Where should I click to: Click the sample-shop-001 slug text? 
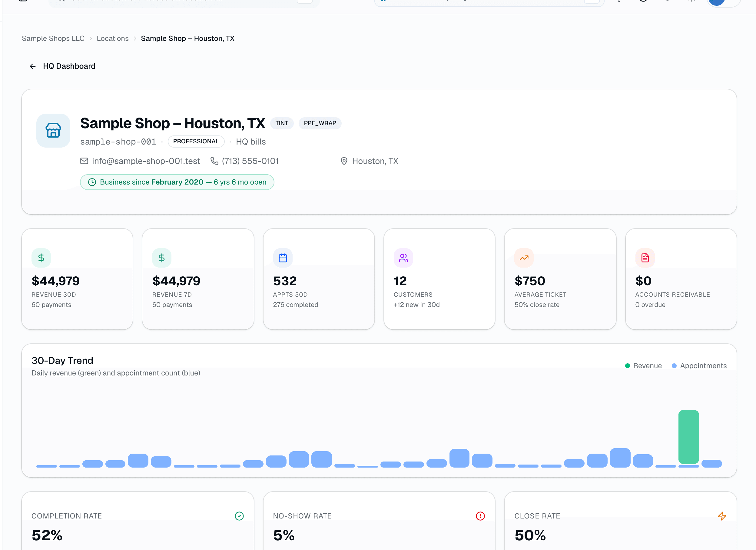(x=118, y=142)
